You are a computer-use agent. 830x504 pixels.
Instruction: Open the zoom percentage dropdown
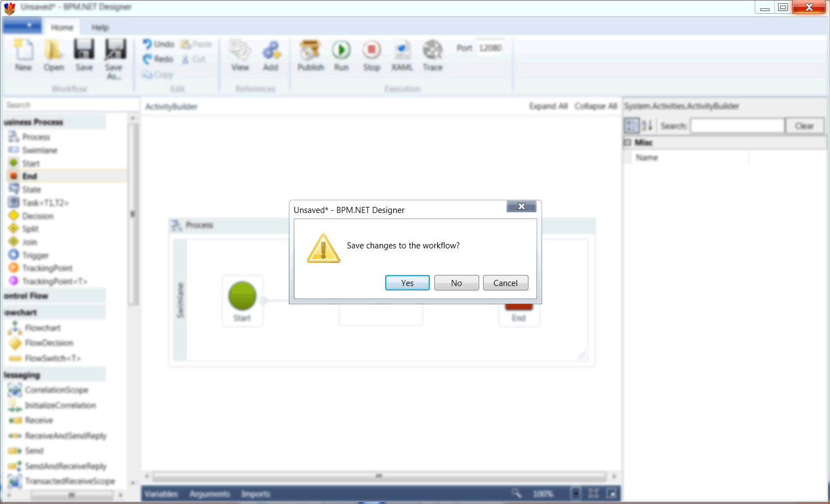575,493
